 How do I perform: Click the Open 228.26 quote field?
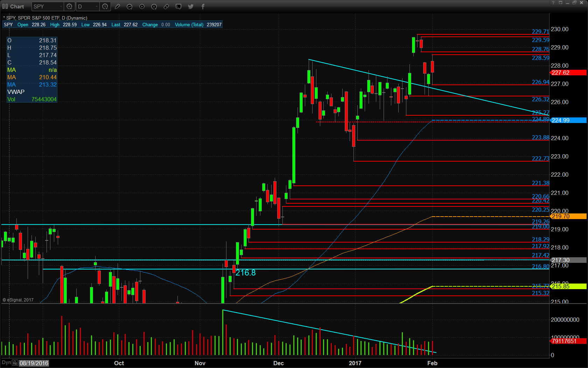coord(31,25)
